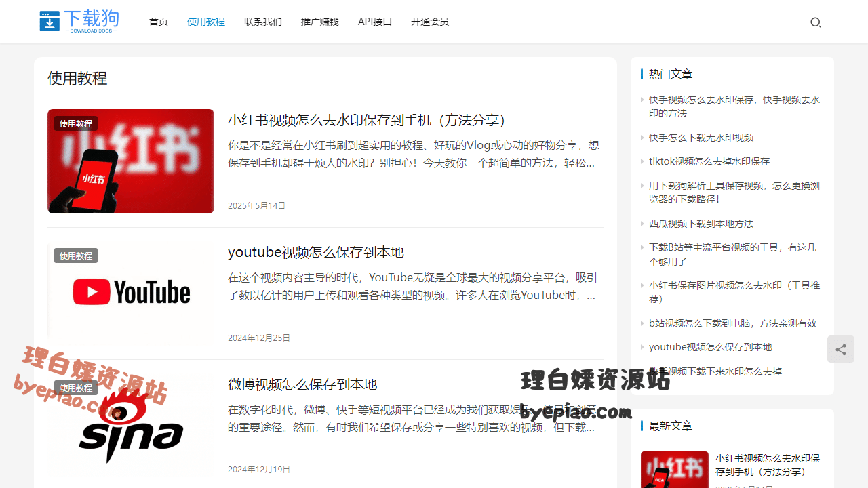Open sidebar hot article youtube视频怎么保存到本地
The height and width of the screenshot is (488, 868).
coord(710,347)
